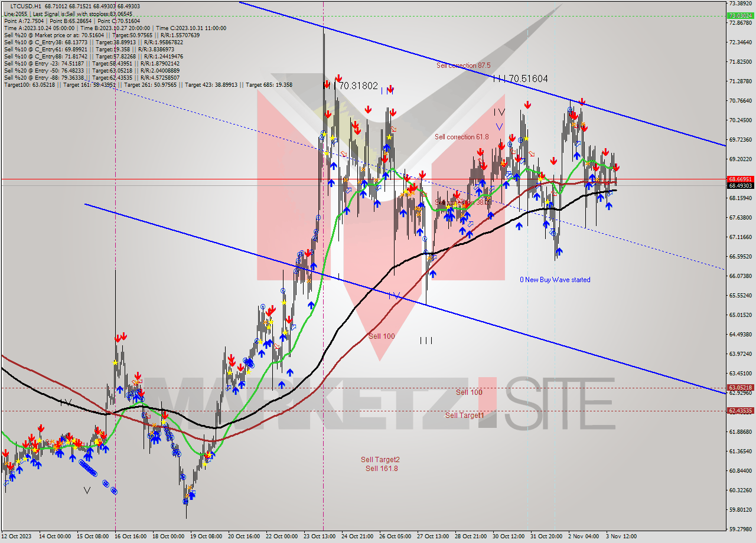Click 66.59520 on the price axis
The width and height of the screenshot is (756, 543).
point(740,257)
